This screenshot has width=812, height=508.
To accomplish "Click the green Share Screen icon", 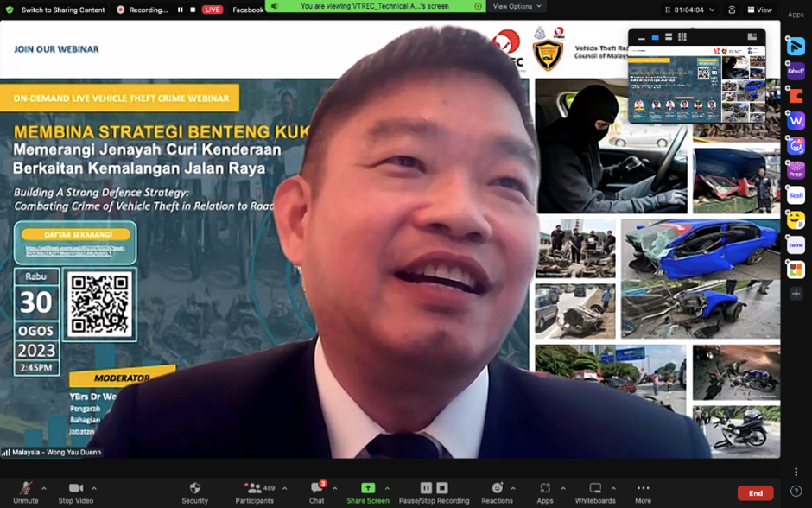I will tap(367, 488).
